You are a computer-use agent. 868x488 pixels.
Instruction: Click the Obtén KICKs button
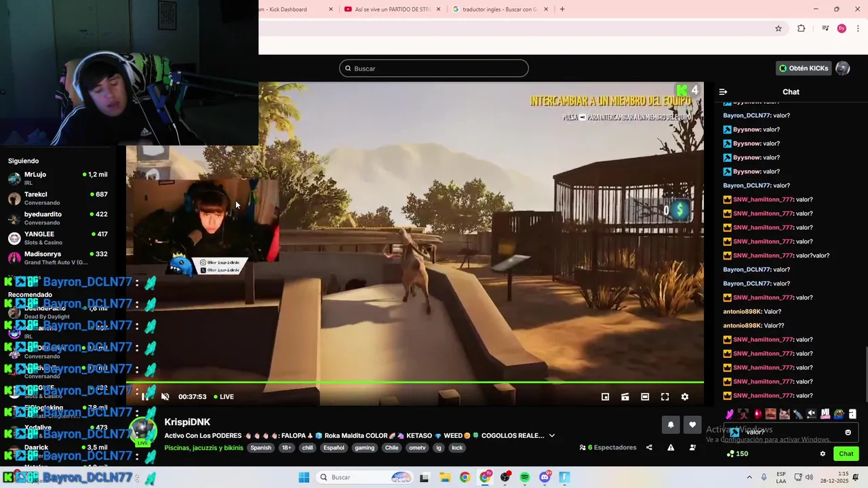click(x=804, y=68)
